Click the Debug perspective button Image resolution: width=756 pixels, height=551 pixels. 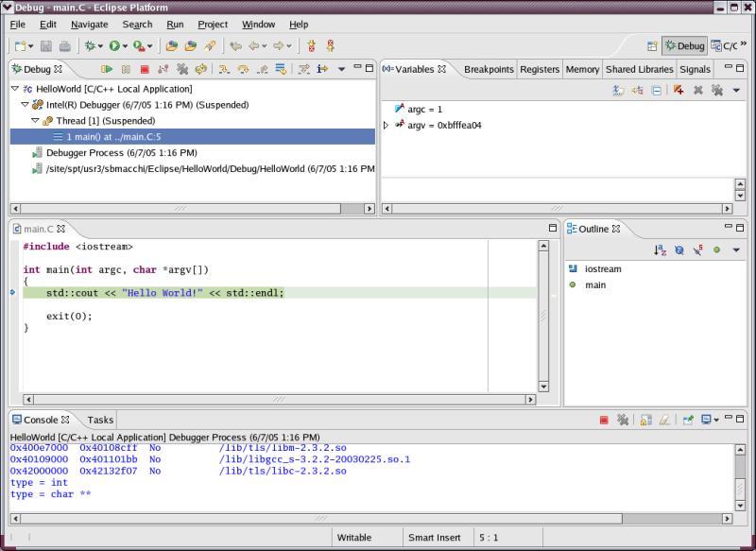pos(684,45)
